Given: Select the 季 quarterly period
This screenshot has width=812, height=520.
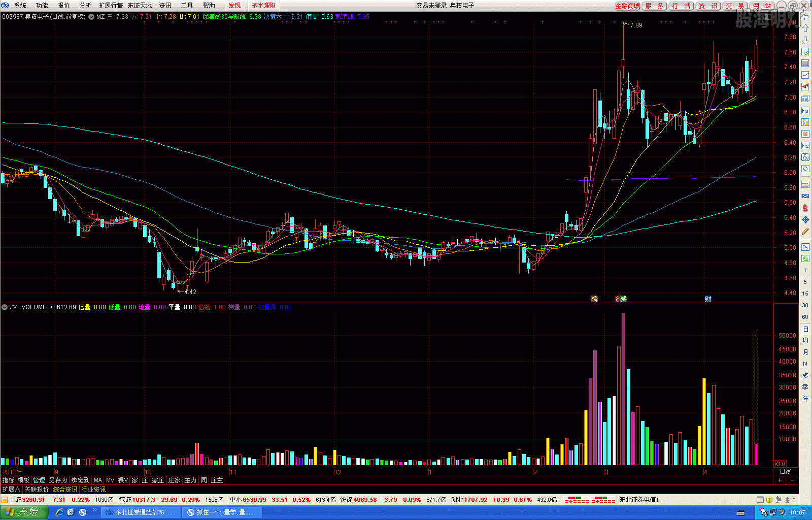Looking at the screenshot, I should (805, 387).
